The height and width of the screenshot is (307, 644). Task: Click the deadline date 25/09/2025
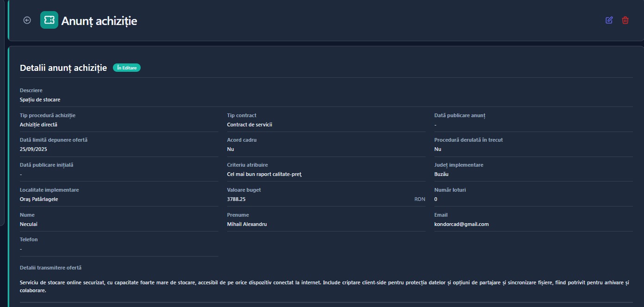[x=33, y=150]
